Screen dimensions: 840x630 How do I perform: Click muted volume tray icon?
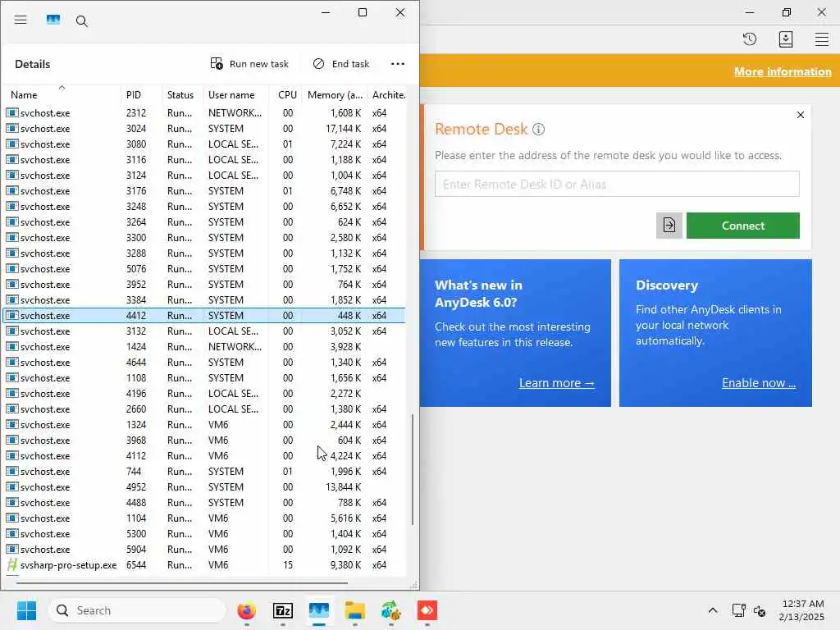click(x=759, y=610)
